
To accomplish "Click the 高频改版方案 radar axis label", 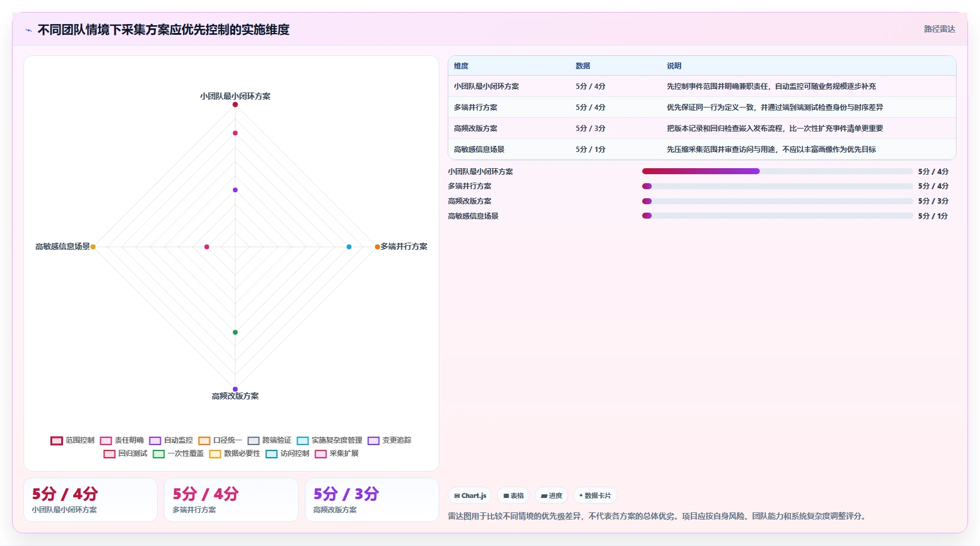I will (x=235, y=396).
